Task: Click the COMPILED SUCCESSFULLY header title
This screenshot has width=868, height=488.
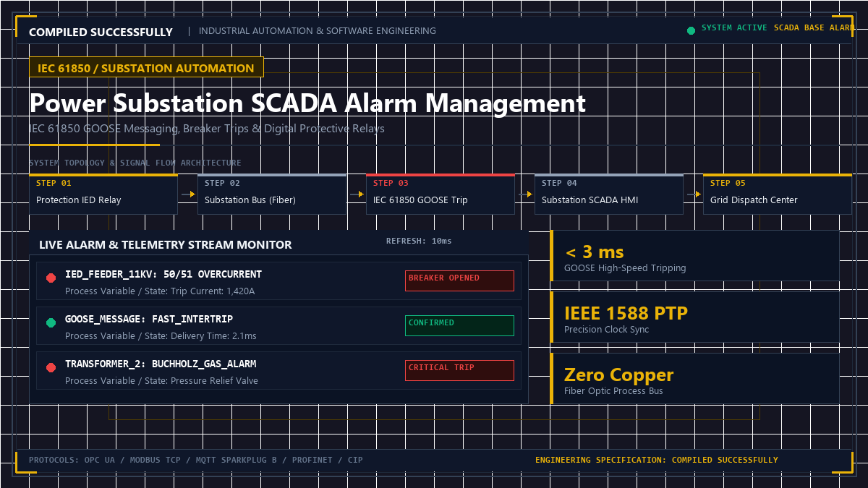Action: point(101,32)
